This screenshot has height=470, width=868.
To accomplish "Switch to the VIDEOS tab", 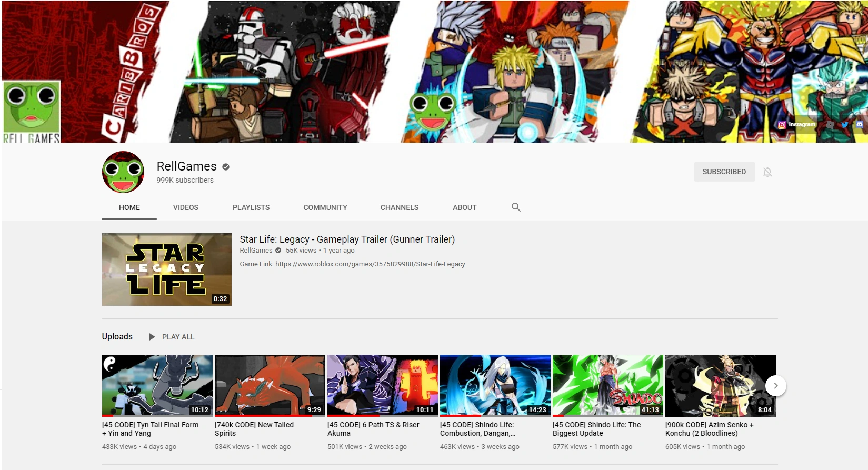I will click(186, 207).
